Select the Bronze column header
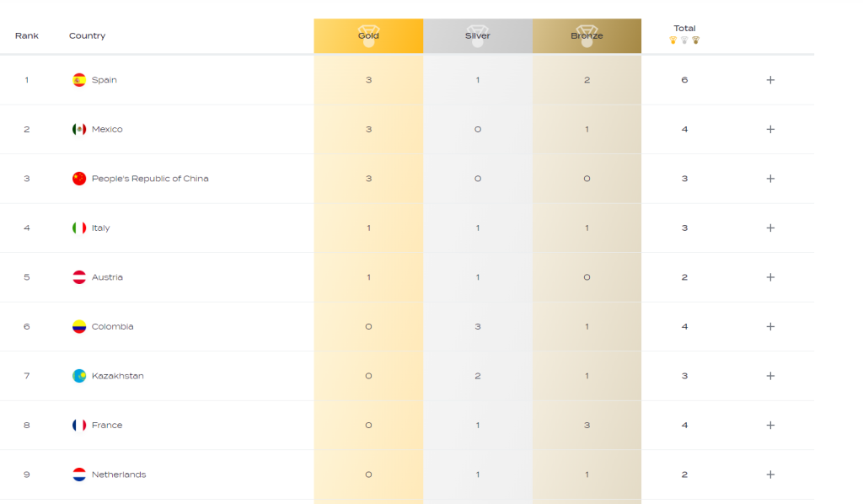 pos(587,36)
